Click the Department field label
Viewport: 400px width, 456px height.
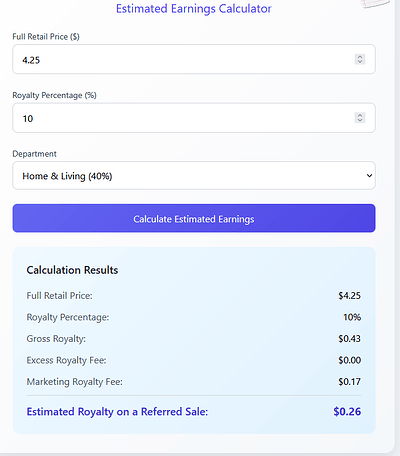[34, 154]
